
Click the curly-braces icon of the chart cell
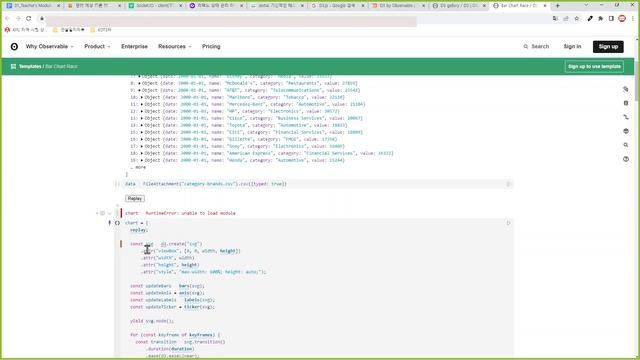point(118,223)
